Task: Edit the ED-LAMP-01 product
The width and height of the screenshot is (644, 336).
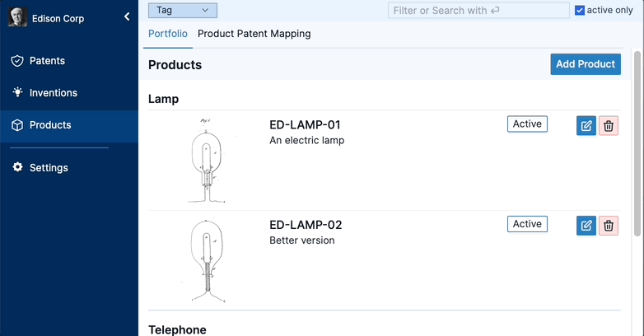Action: [586, 126]
